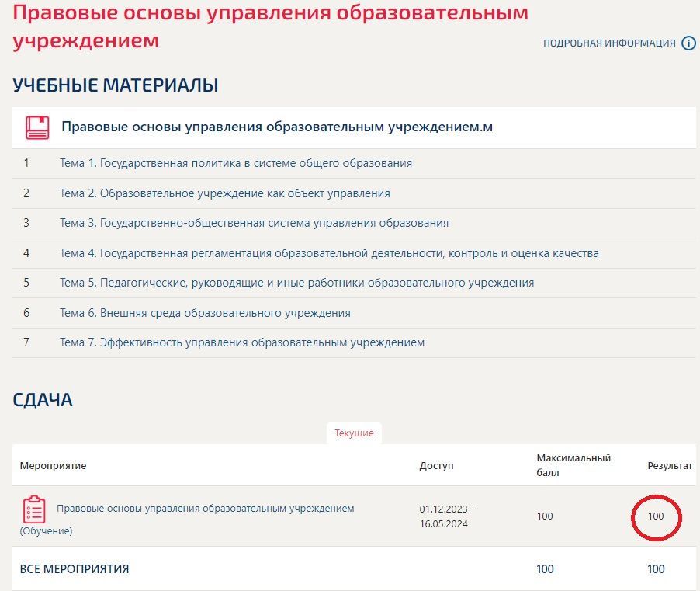The image size is (700, 591).
Task: Open Тема 2. Образовательное учреждение как объект управления
Action: 225,193
